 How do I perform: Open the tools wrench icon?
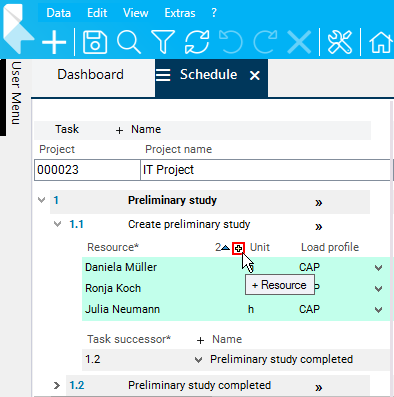[x=340, y=42]
